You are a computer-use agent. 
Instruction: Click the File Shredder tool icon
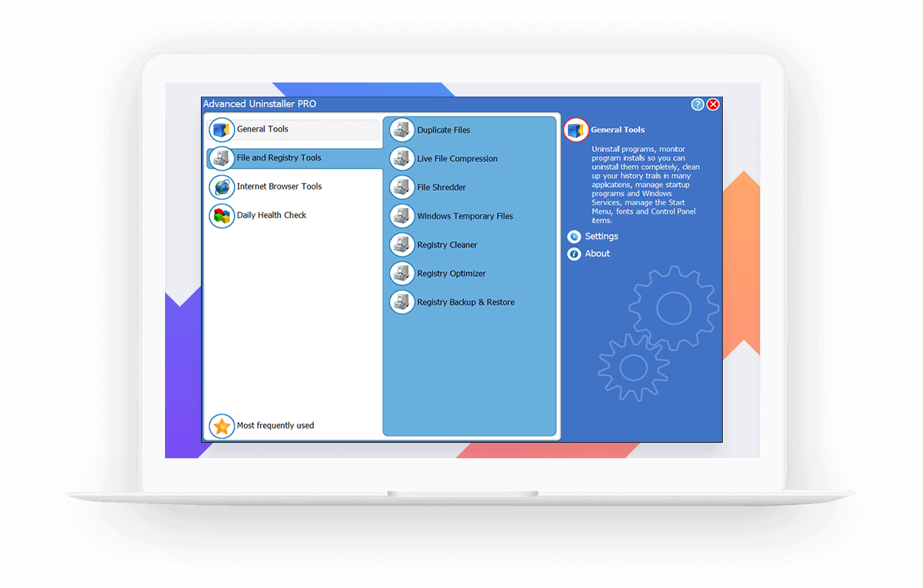click(402, 188)
